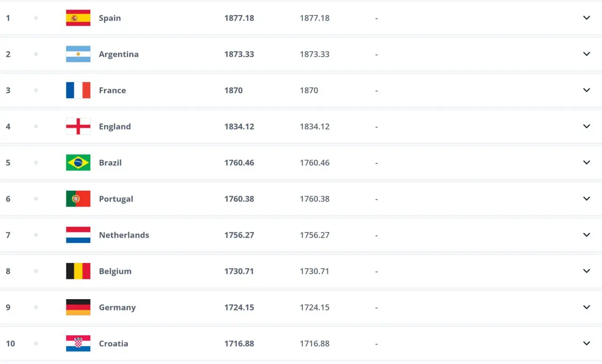This screenshot has height=364, width=602.
Task: Click the Netherlands flag icon
Action: [78, 235]
